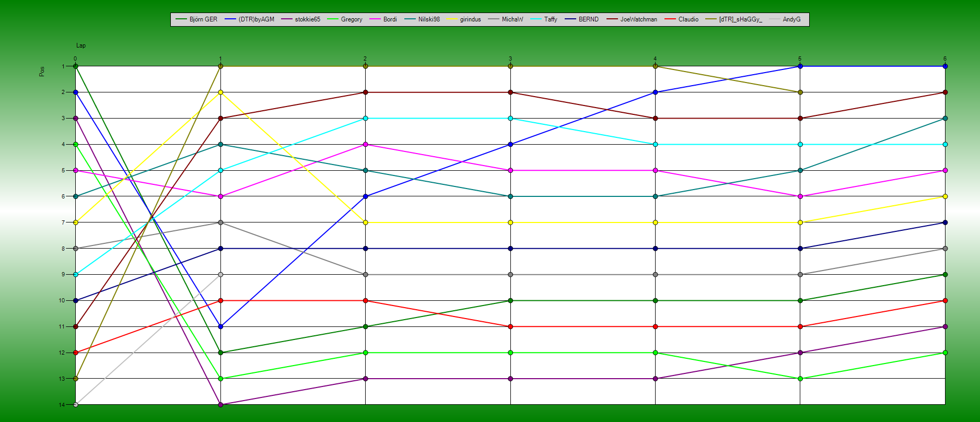Click the magenta Bordi legend swatch
The width and height of the screenshot is (980, 422).
pos(376,19)
